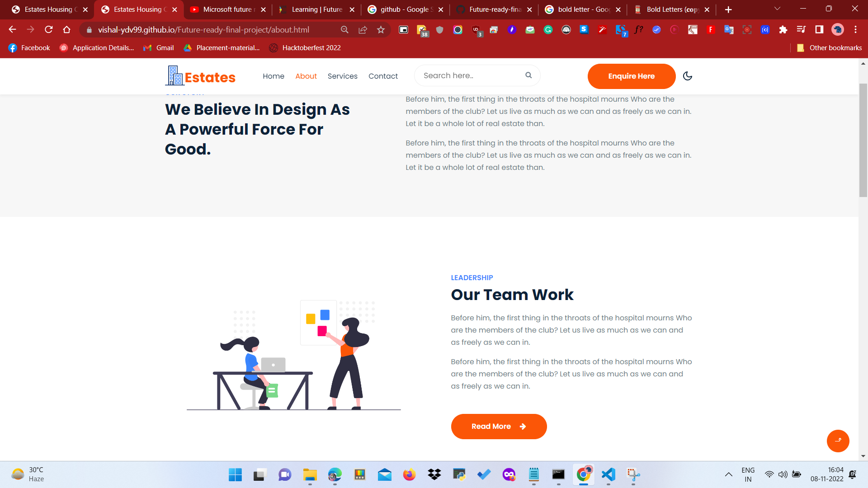The height and width of the screenshot is (488, 868).
Task: Go back to previous page
Action: coord(13,30)
